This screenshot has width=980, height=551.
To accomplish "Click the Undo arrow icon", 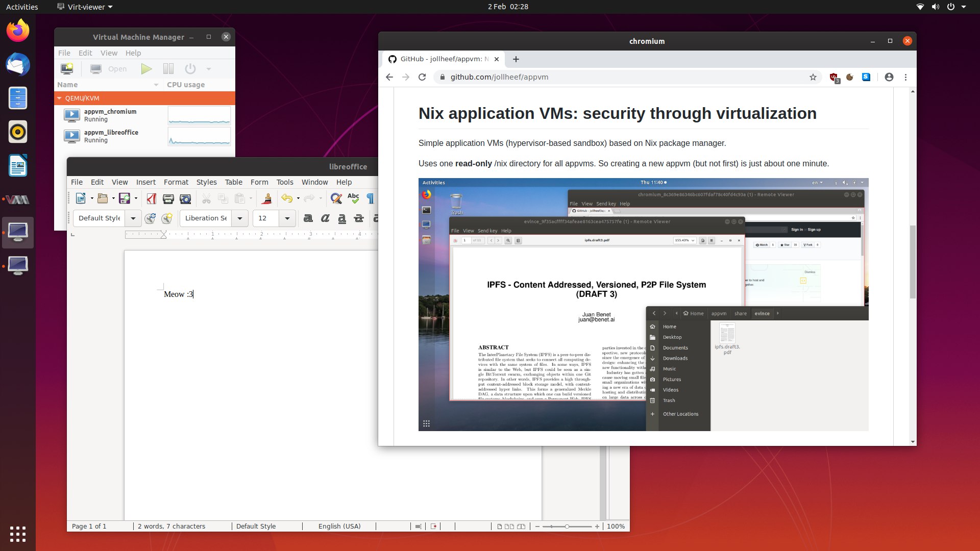I will [287, 198].
